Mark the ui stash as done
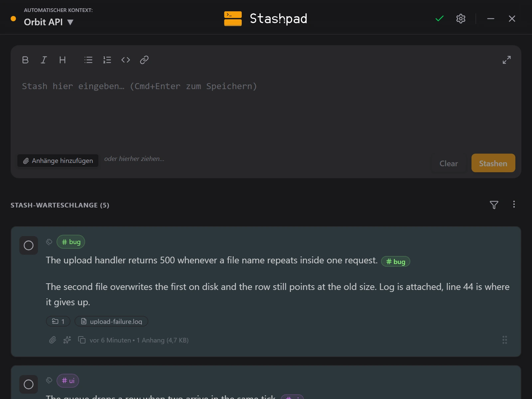This screenshot has width=532, height=399. click(29, 384)
